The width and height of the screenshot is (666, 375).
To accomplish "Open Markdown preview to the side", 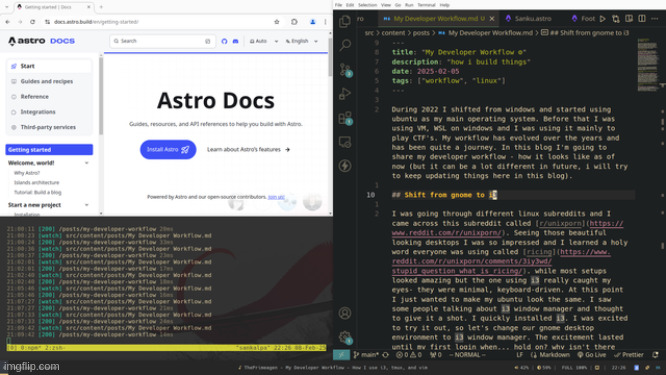I will pyautogui.click(x=629, y=19).
